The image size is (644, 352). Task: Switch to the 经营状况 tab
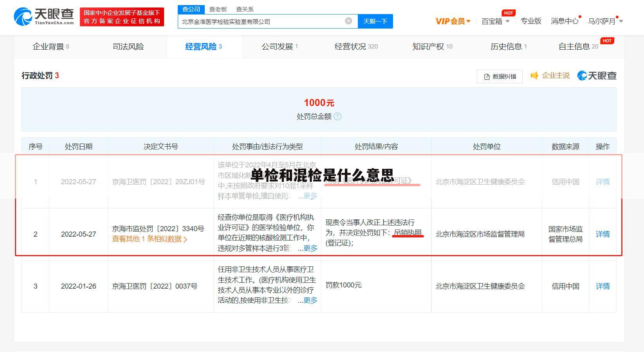click(356, 47)
